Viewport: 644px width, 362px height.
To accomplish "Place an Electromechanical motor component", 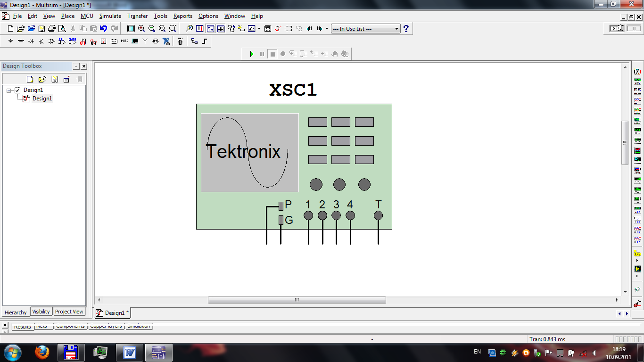I will (155, 41).
